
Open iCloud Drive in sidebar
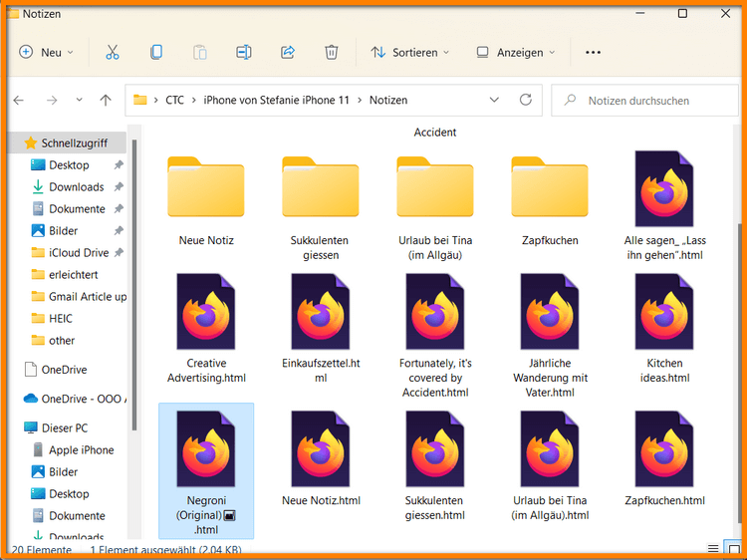click(x=79, y=252)
